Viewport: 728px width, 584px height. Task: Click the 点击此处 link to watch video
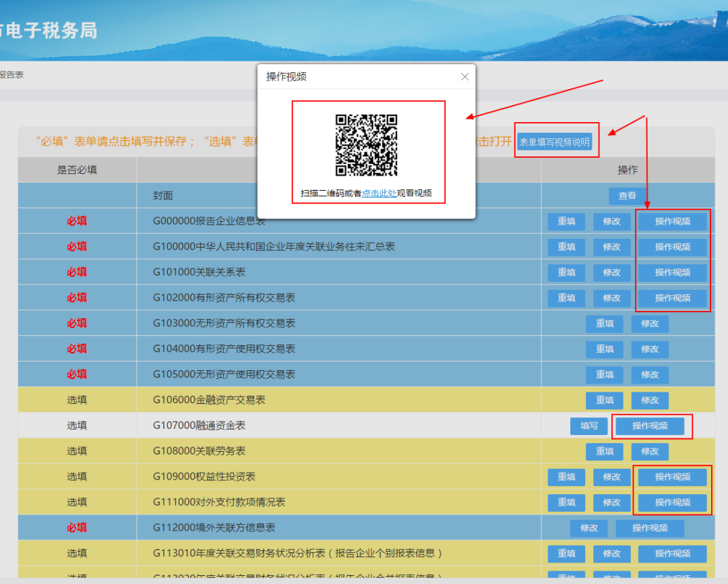click(x=379, y=194)
